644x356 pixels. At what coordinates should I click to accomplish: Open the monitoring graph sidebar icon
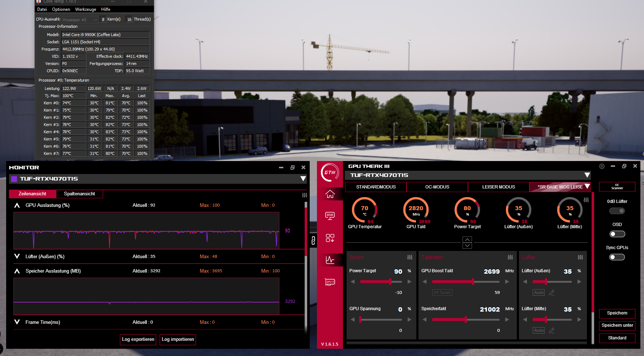coord(330,260)
